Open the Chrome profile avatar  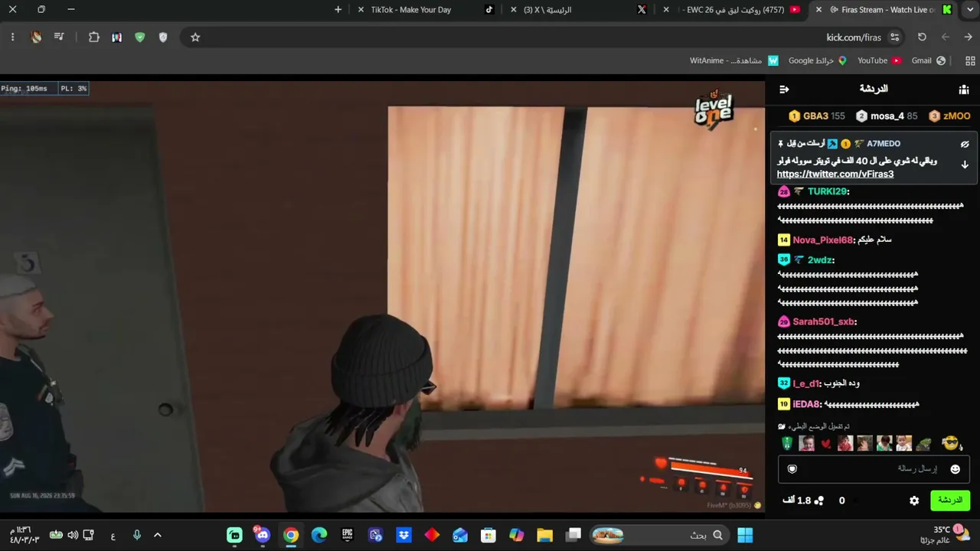[36, 37]
